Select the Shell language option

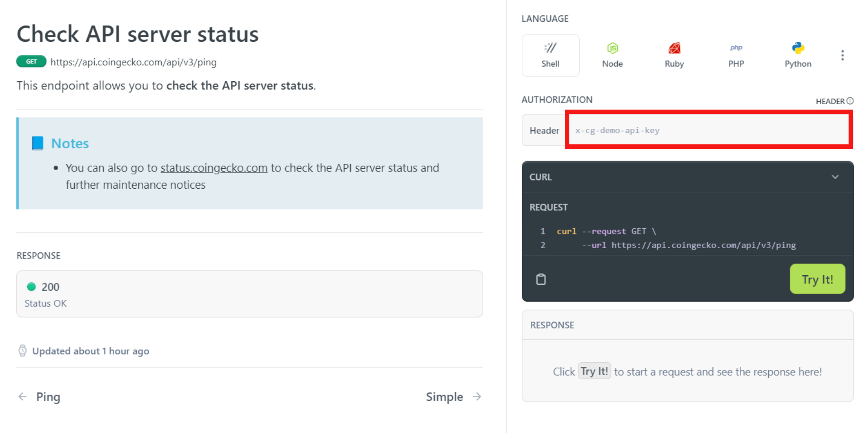click(550, 55)
